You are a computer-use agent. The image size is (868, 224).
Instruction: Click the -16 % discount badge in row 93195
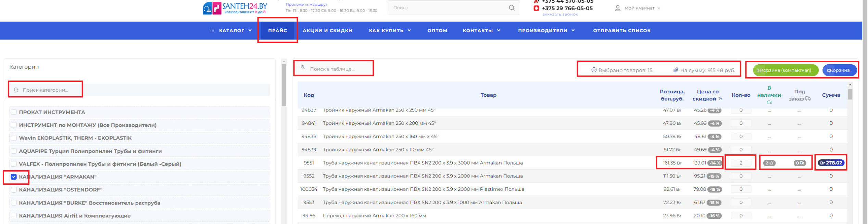(714, 216)
